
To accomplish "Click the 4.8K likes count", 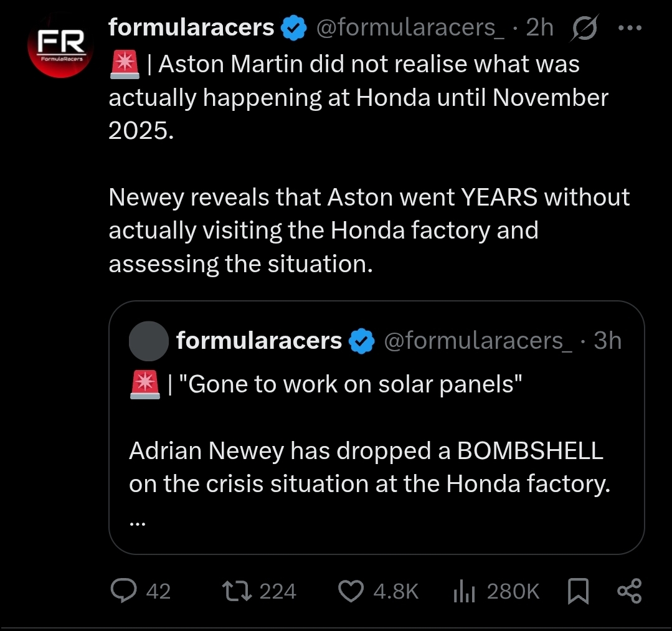I will click(395, 591).
